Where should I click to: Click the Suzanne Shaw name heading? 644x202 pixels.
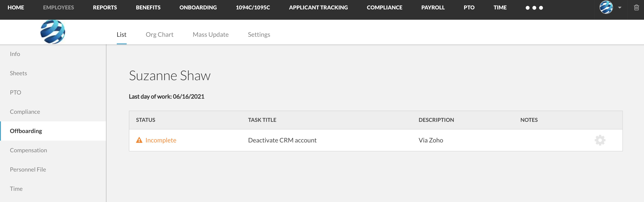pyautogui.click(x=170, y=75)
